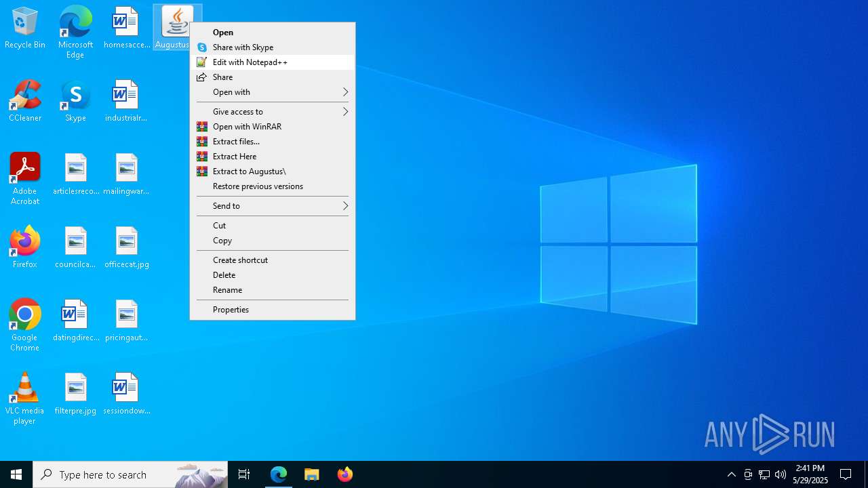Image resolution: width=868 pixels, height=488 pixels.
Task: Select the filterpre.jpg file icon
Action: tap(75, 394)
